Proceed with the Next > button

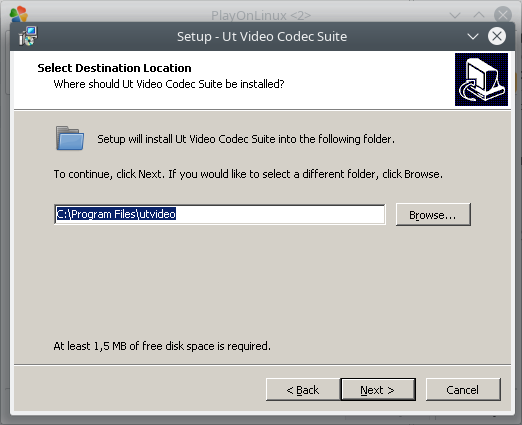(378, 389)
